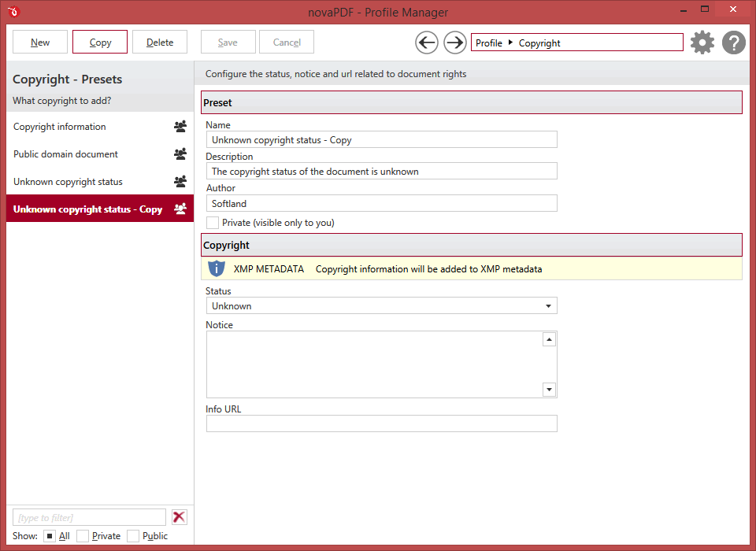Screen dimensions: 756x551
Task: Click the Notice scroll down arrow
Action: pos(549,390)
